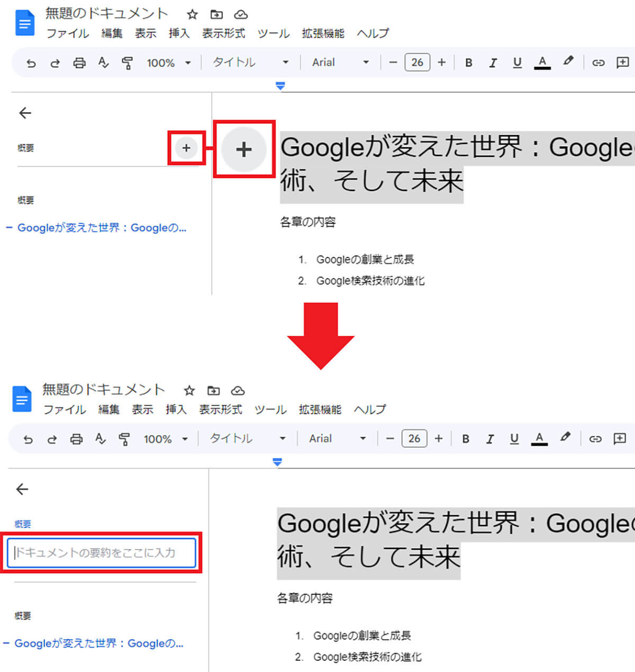Run spell check in the upper screenshot toolbar
Image resolution: width=635 pixels, height=672 pixels.
pos(103,63)
